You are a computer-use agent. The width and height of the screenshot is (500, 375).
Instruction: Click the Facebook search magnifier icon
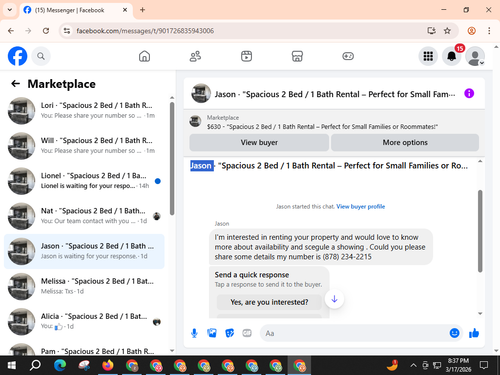41,56
